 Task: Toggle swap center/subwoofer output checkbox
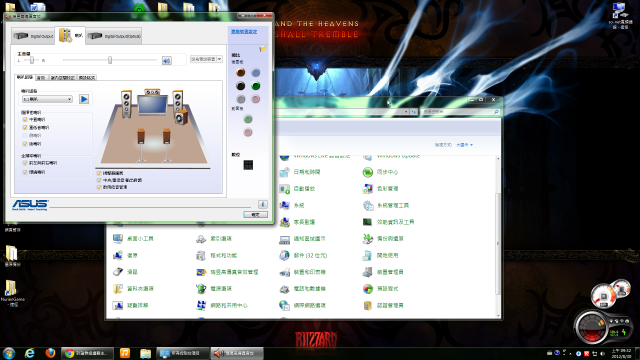[99, 180]
